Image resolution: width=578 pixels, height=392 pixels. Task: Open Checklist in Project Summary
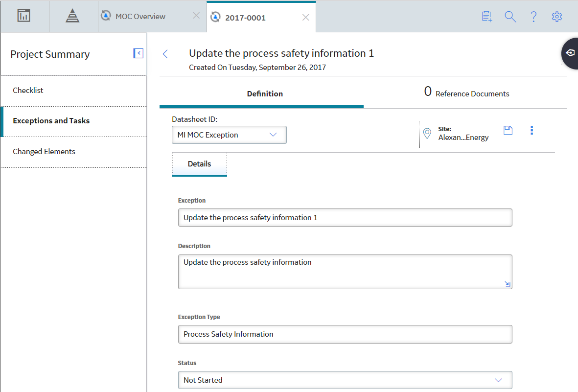click(73, 91)
